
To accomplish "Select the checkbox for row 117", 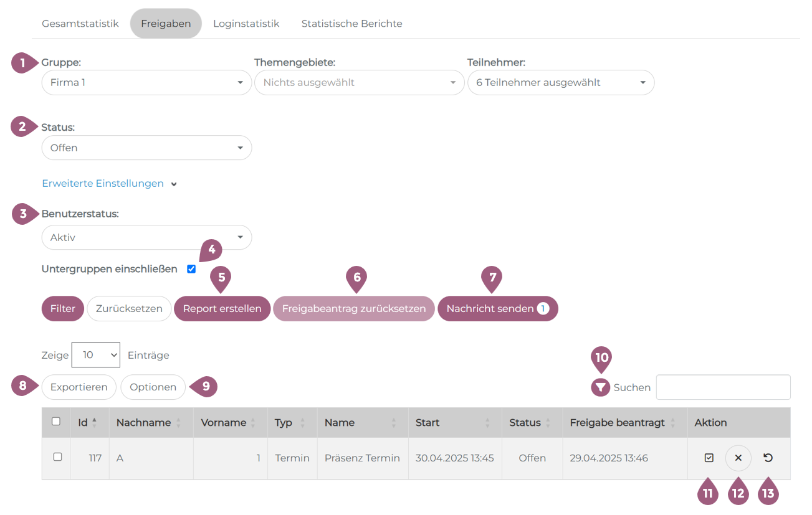I will [57, 457].
